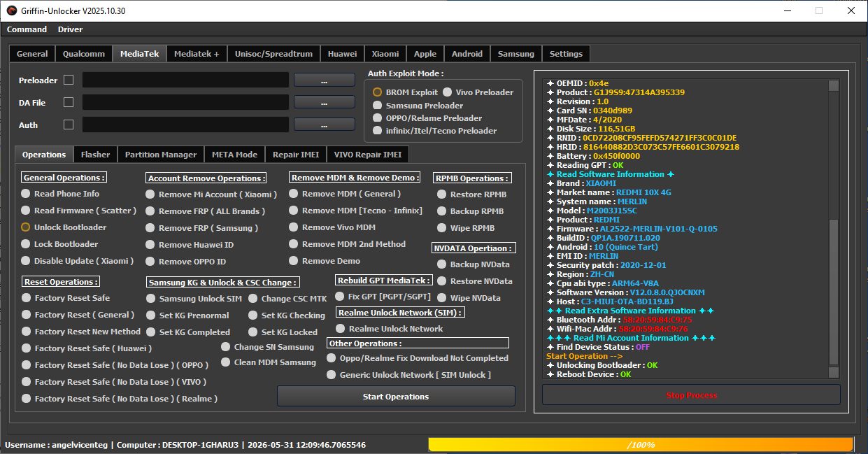Choose Factory Reset Safe ( Huawei )

87,348
